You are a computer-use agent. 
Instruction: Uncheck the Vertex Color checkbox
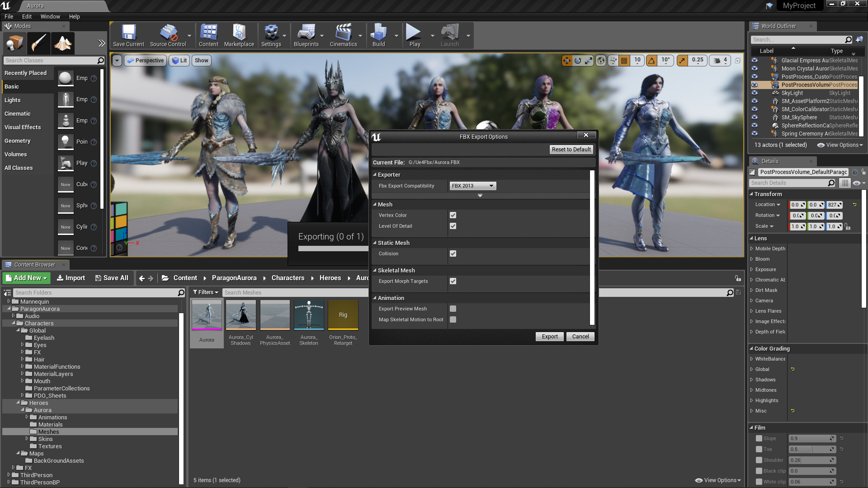click(453, 215)
